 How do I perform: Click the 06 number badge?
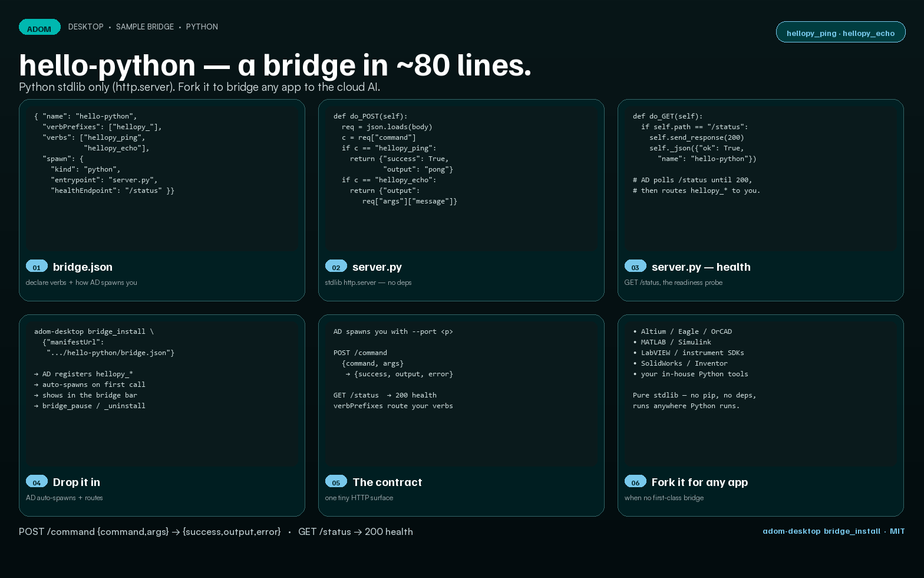[635, 482]
